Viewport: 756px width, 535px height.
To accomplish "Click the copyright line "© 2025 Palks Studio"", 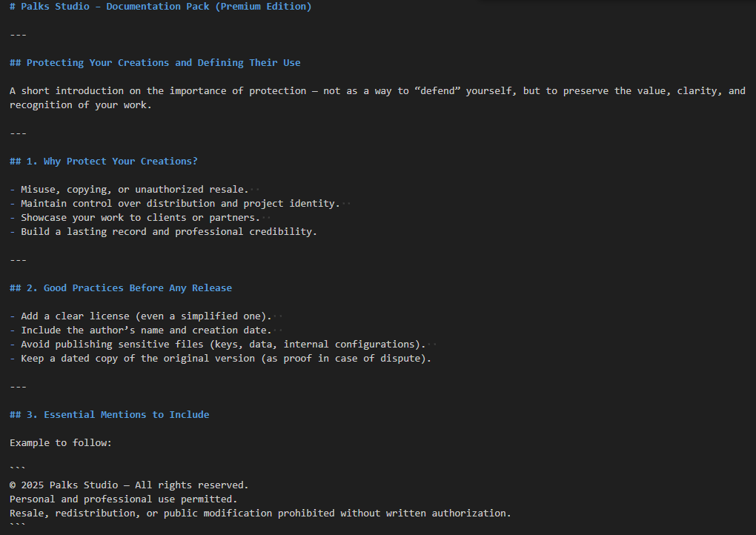I will tap(129, 485).
